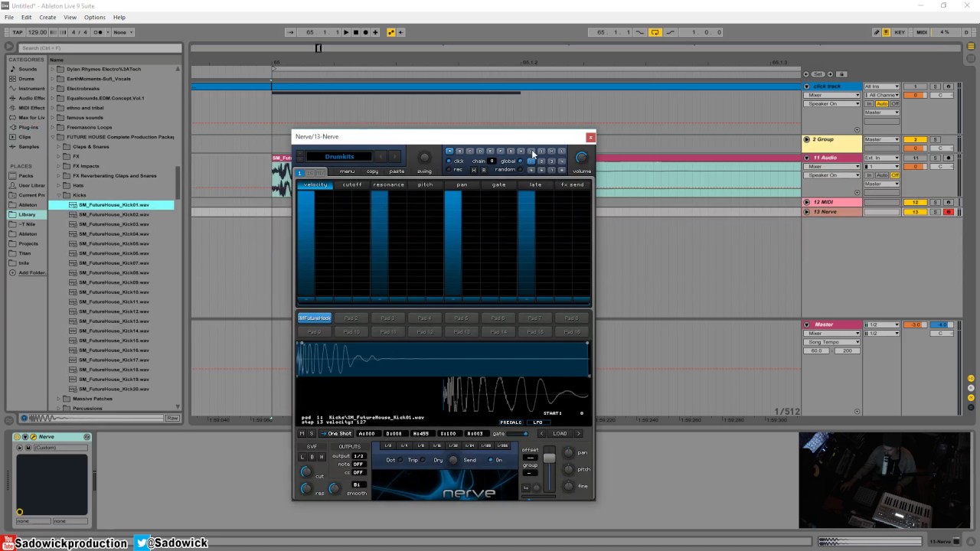Select SM_FutureHouse_Kick05.wav sample

113,243
